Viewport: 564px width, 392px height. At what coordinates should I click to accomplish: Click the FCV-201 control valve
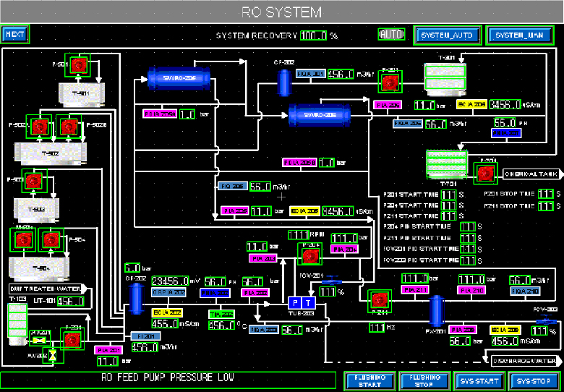[x=331, y=281]
